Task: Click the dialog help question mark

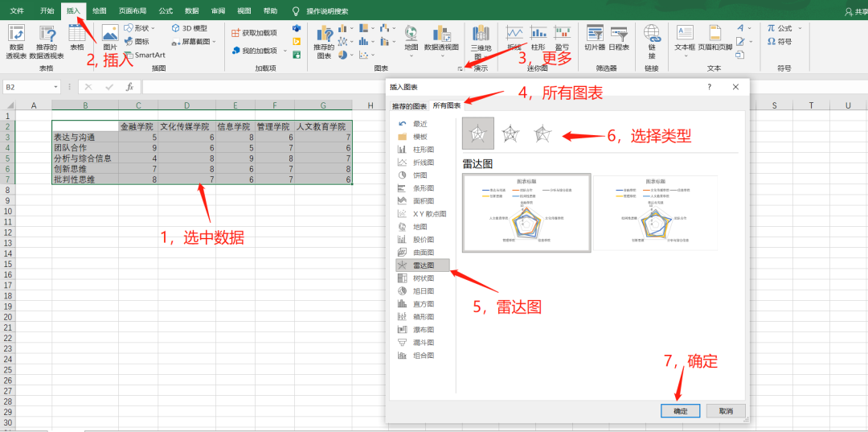Action: pyautogui.click(x=709, y=87)
